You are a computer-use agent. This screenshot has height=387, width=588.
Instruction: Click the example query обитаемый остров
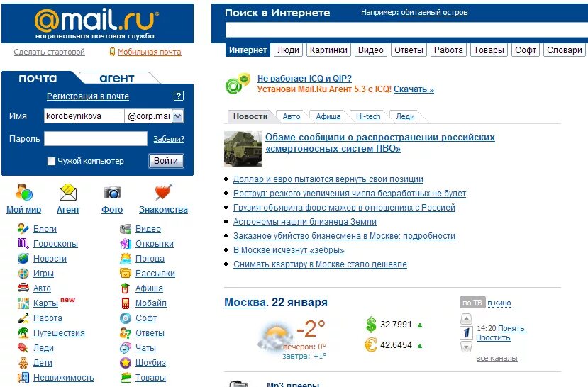pos(434,12)
